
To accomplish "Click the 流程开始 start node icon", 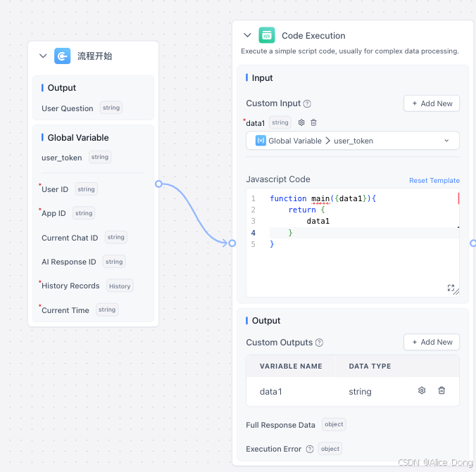I will (x=62, y=56).
